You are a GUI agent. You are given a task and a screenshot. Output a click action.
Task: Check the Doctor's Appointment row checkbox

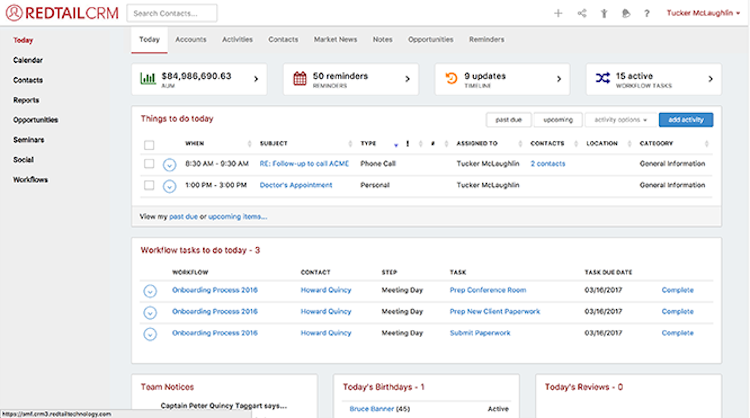(x=149, y=185)
